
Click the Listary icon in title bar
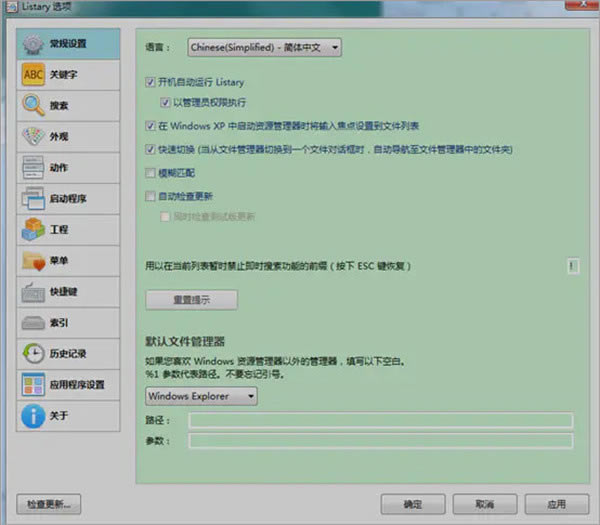tap(11, 7)
